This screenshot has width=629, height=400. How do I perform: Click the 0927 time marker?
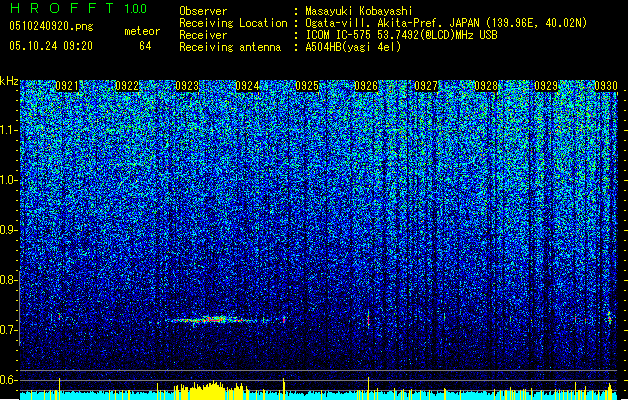[x=426, y=86]
